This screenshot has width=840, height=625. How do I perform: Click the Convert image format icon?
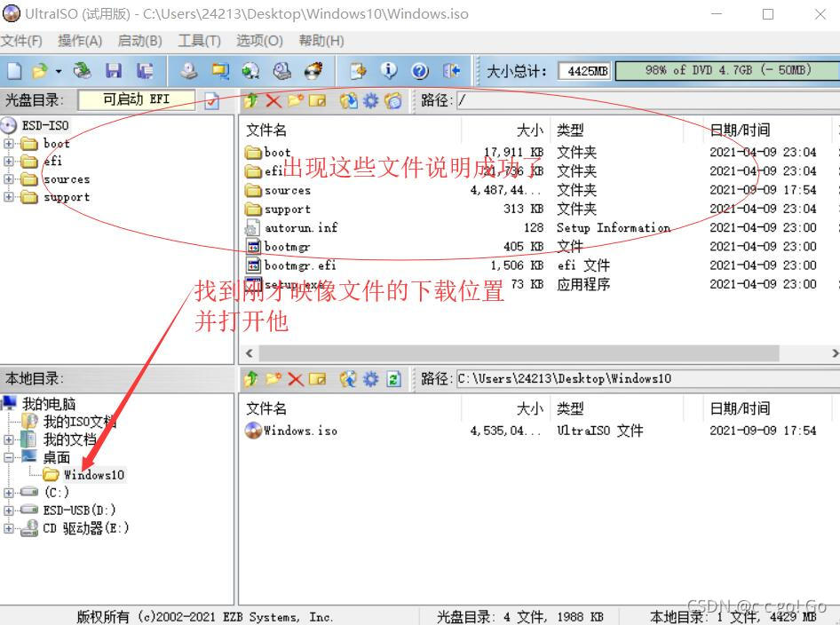[219, 71]
